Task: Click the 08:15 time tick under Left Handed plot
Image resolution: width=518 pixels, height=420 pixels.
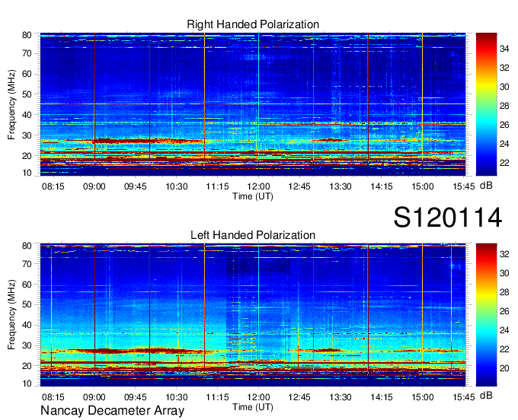Action: 53,397
